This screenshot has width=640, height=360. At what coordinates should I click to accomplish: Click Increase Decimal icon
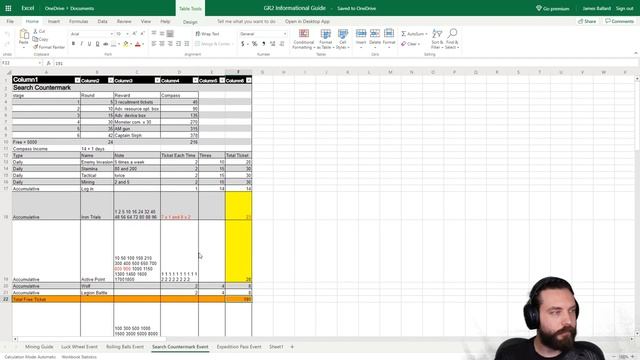(x=273, y=44)
